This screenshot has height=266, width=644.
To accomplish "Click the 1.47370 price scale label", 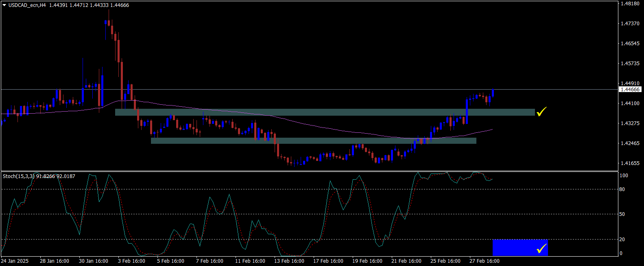I will [630, 24].
